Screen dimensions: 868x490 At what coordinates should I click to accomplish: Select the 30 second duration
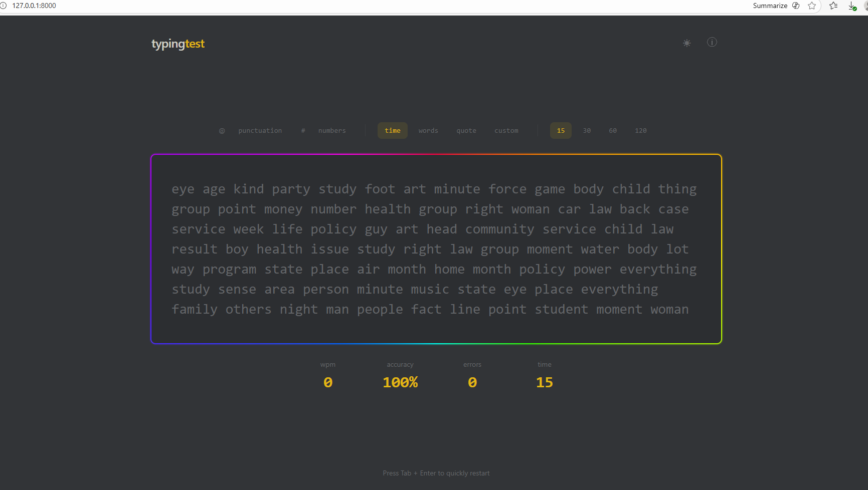pos(587,131)
